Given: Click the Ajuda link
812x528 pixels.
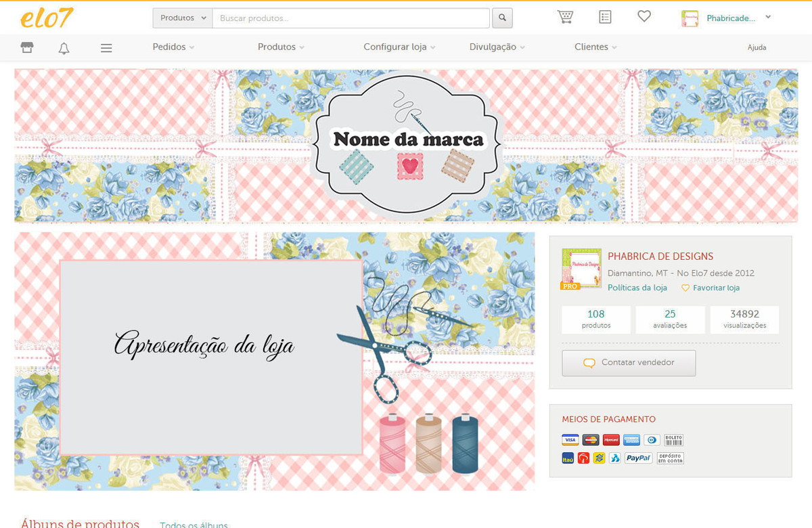Looking at the screenshot, I should tap(757, 47).
